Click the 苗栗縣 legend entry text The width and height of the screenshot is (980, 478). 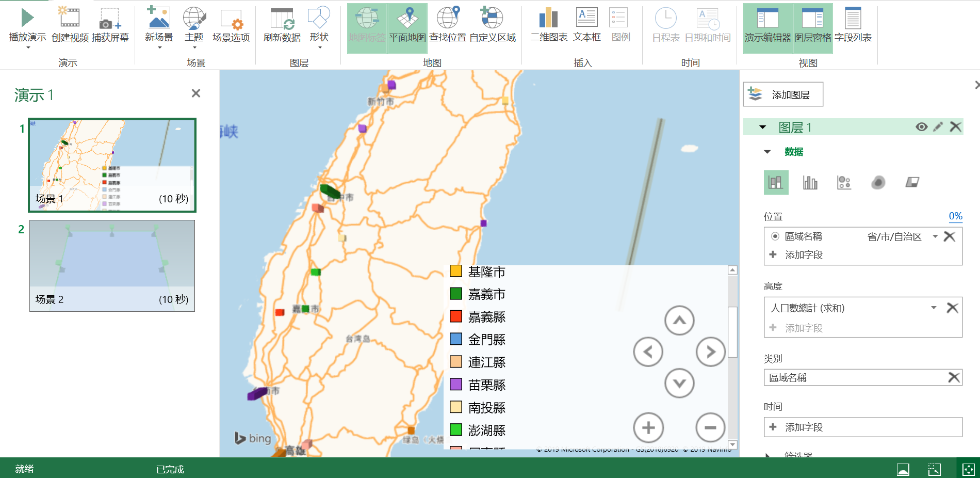[486, 385]
